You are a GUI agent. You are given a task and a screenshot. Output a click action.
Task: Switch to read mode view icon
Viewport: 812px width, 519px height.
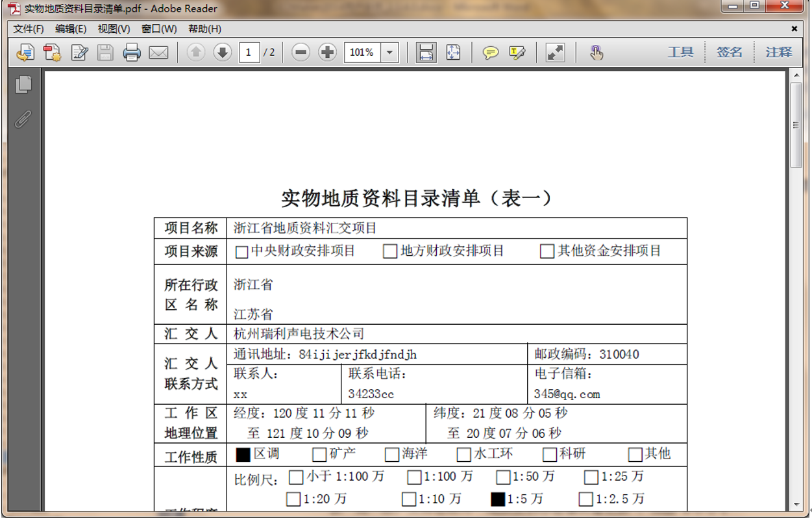(x=555, y=53)
